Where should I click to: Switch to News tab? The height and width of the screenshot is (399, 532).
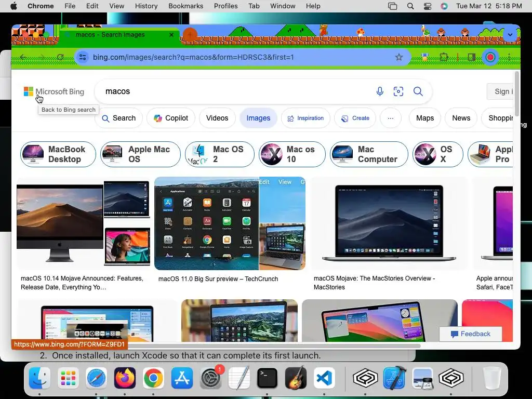pyautogui.click(x=461, y=118)
